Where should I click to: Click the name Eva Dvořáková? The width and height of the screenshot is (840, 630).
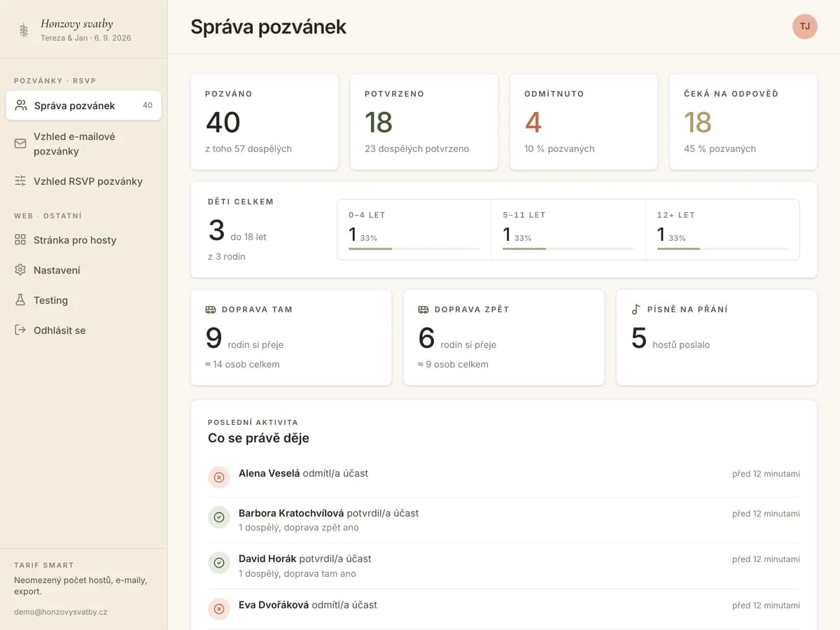274,605
